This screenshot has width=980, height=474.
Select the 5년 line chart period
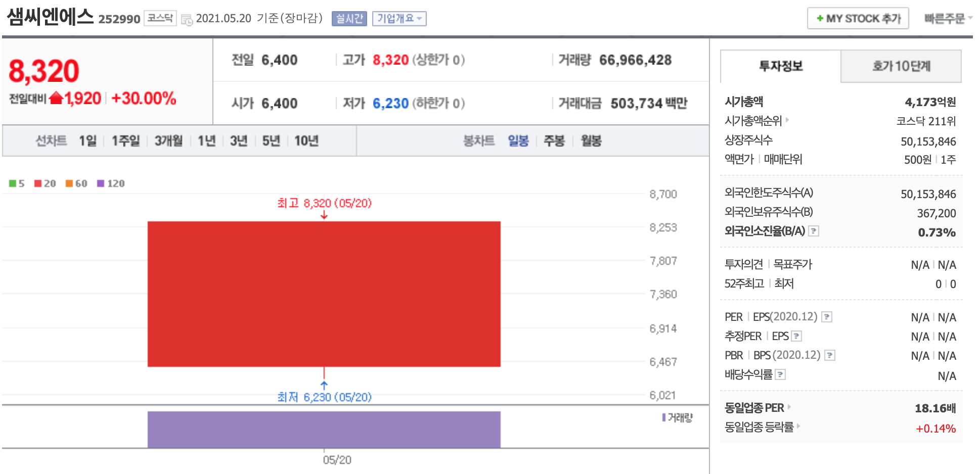271,140
